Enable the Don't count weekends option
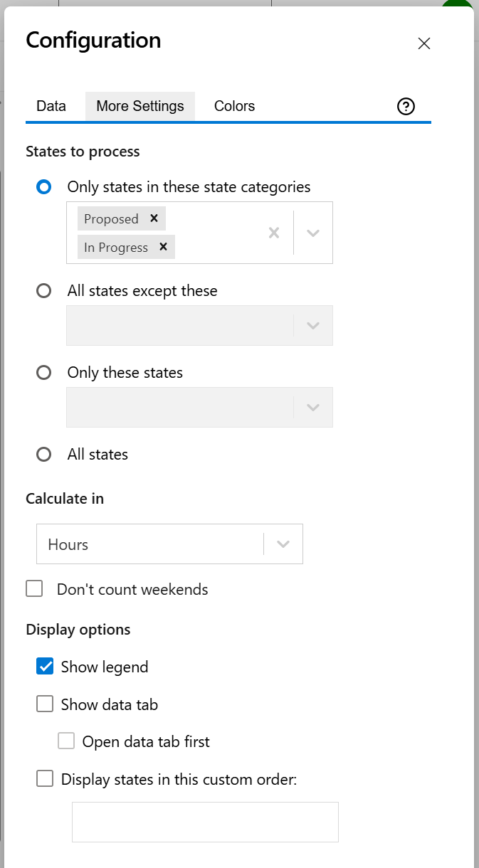This screenshot has width=479, height=868. click(x=34, y=589)
